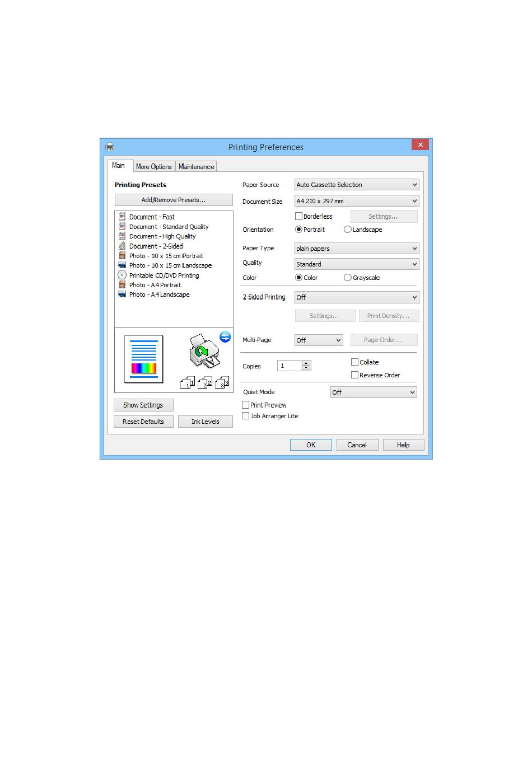Viewport: 532px width, 767px height.
Task: Increase copies with the up spinner arrow
Action: coord(306,363)
